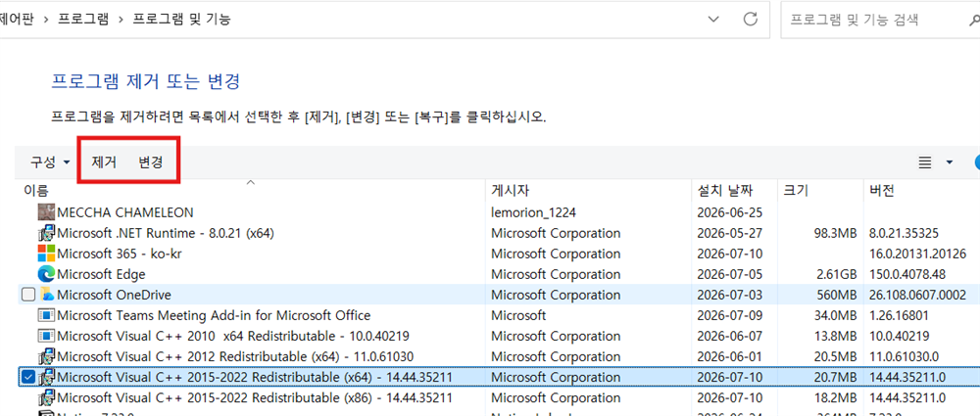Open the address bar history dropdown

pyautogui.click(x=713, y=19)
